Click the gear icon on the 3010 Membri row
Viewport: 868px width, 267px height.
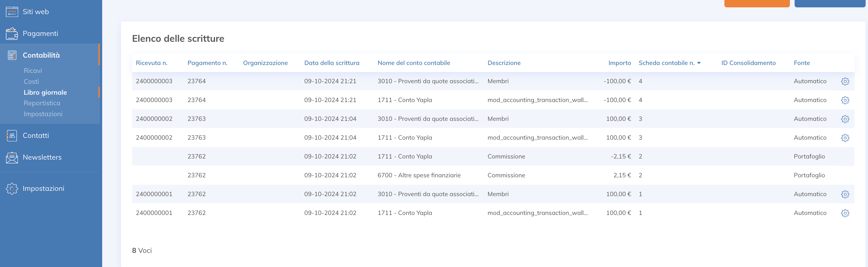tap(845, 194)
